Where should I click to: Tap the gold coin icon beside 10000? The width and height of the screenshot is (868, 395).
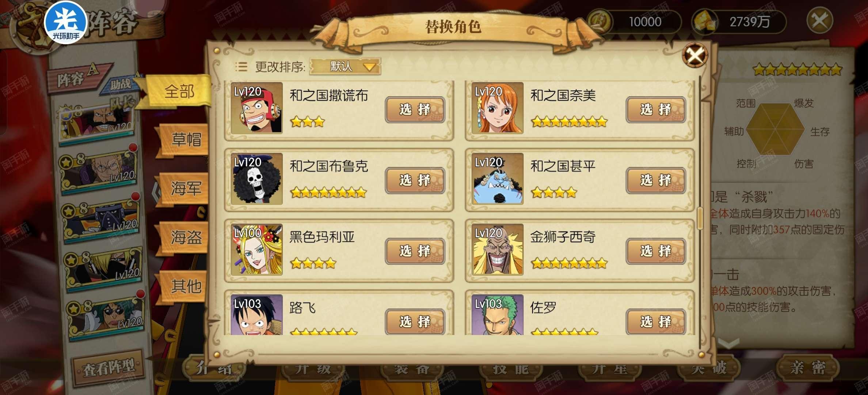[599, 21]
